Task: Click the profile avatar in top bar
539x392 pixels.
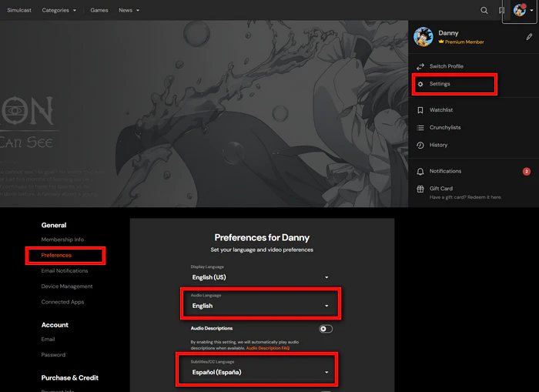Action: (520, 10)
